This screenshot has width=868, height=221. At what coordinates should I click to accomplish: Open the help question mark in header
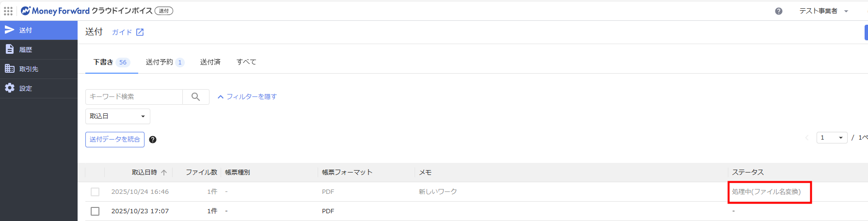[778, 11]
